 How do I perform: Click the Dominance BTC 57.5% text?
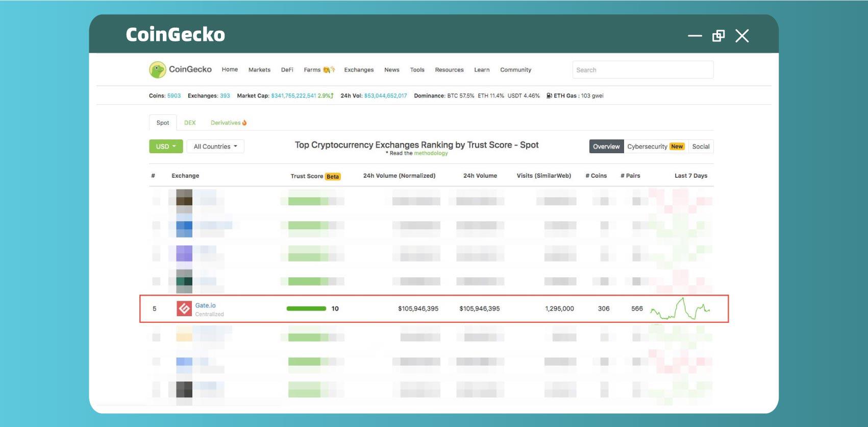[460, 96]
